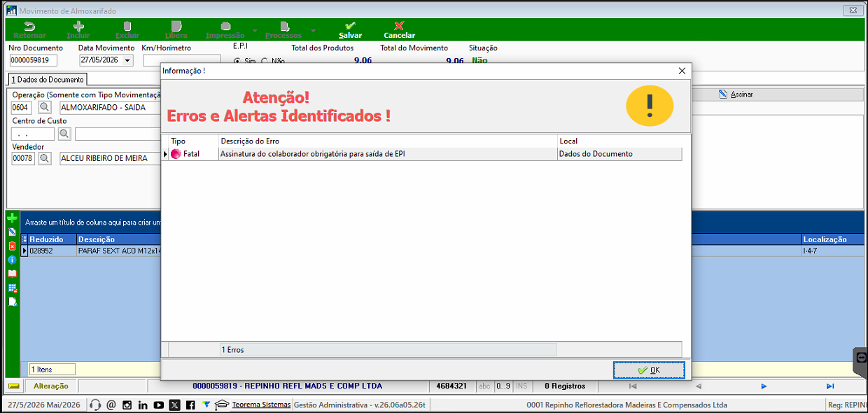Click the edit item pencil sidebar icon

[x=12, y=232]
